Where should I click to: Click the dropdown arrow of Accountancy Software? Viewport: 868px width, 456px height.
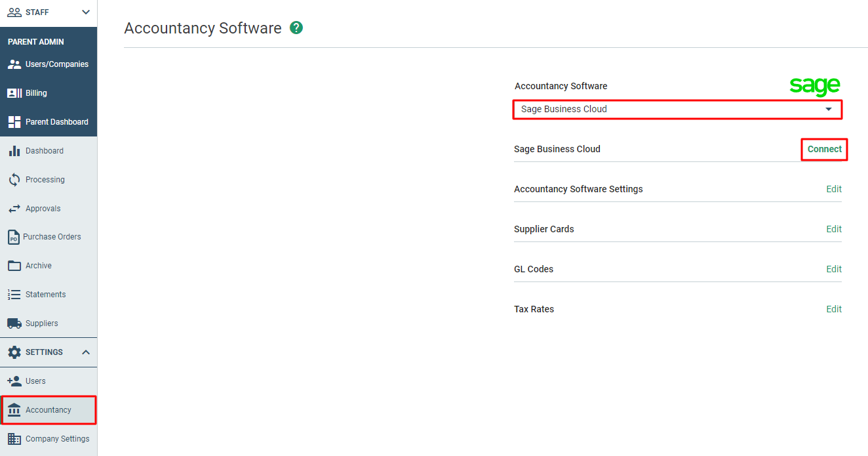[829, 109]
